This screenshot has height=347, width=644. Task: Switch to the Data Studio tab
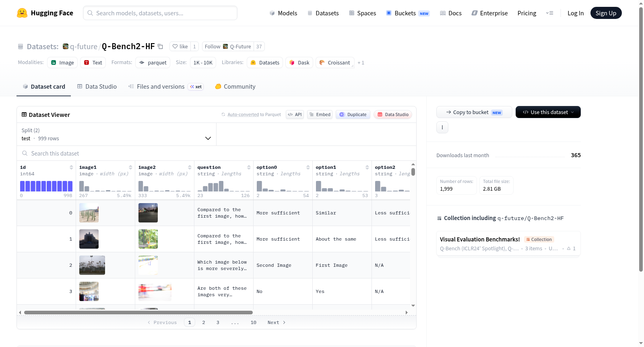click(97, 87)
